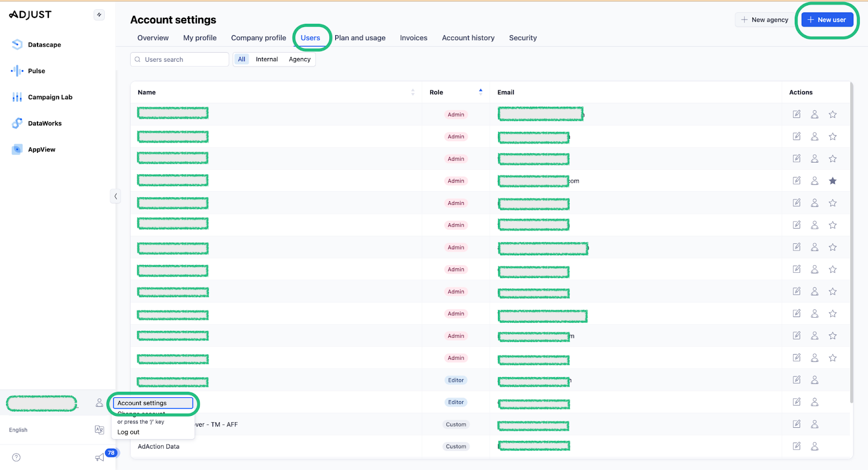The height and width of the screenshot is (470, 868).
Task: Click person icon in the filled-star row
Action: click(x=814, y=181)
